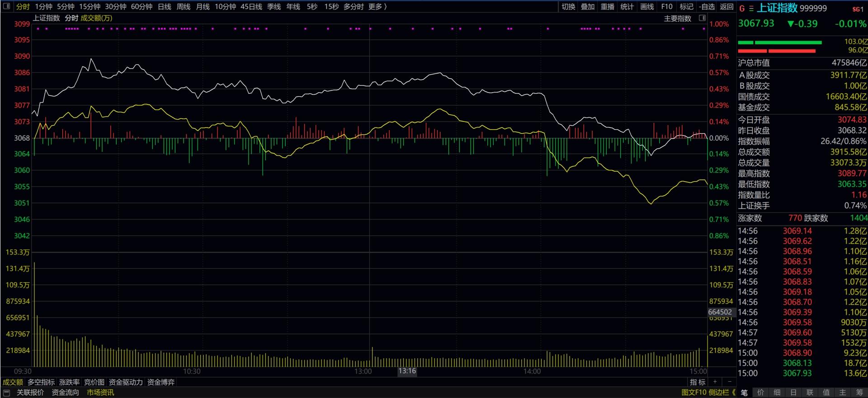This screenshot has width=868, height=398.
Task: Click the 图文F10 link
Action: coord(694,393)
